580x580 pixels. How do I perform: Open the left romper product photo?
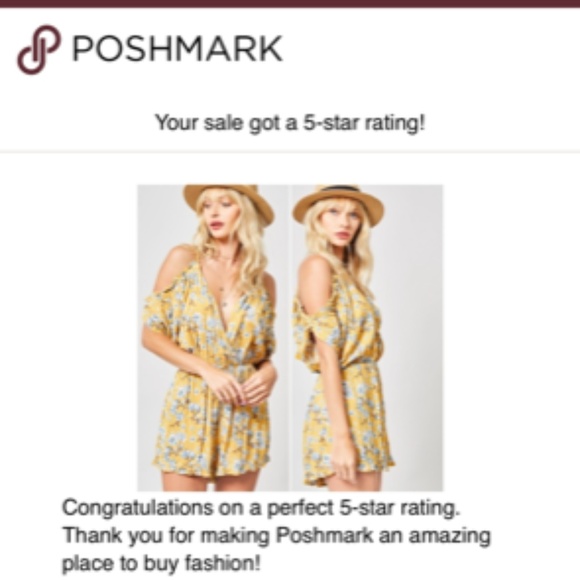(x=213, y=338)
